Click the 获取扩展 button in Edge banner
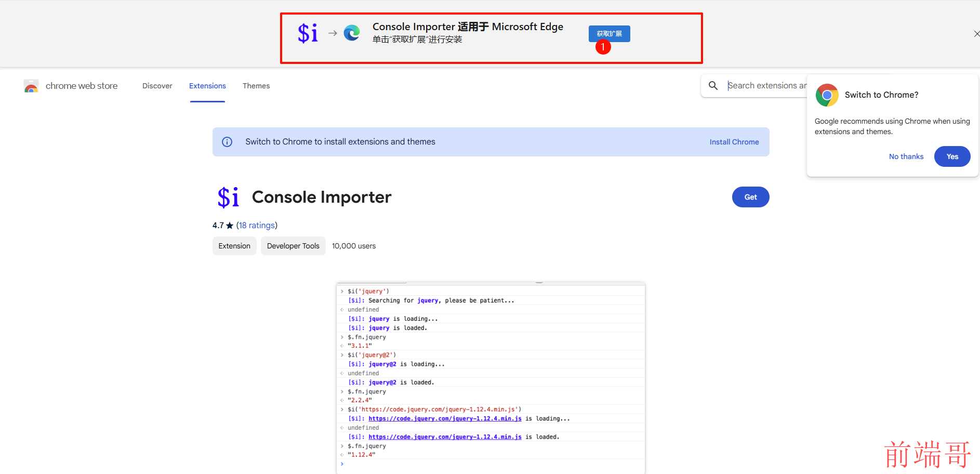980x474 pixels. tap(609, 34)
